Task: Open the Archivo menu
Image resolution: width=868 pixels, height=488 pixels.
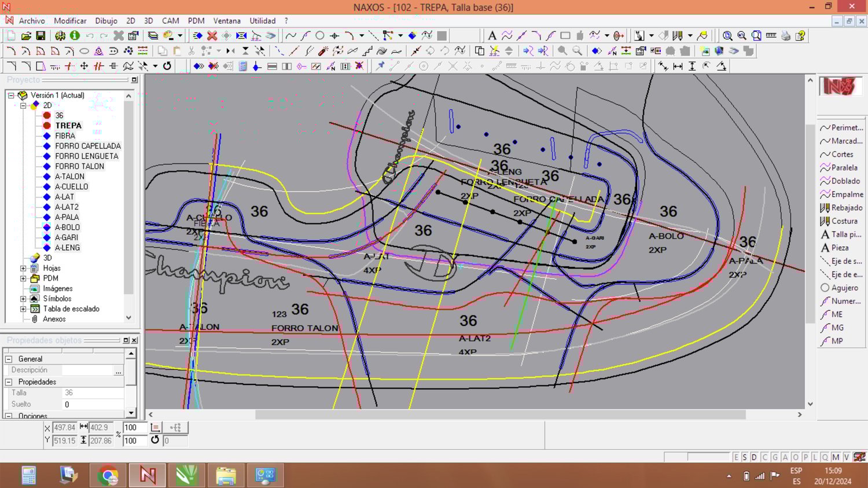Action: click(x=32, y=21)
